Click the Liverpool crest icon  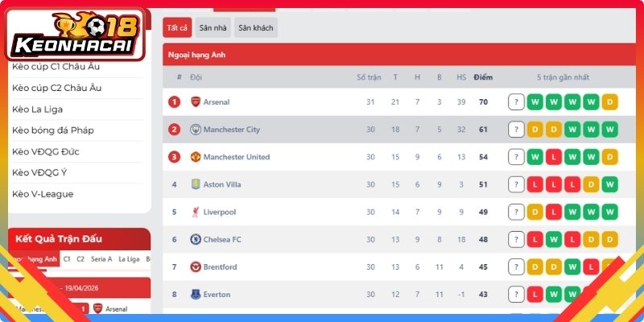pyautogui.click(x=196, y=212)
